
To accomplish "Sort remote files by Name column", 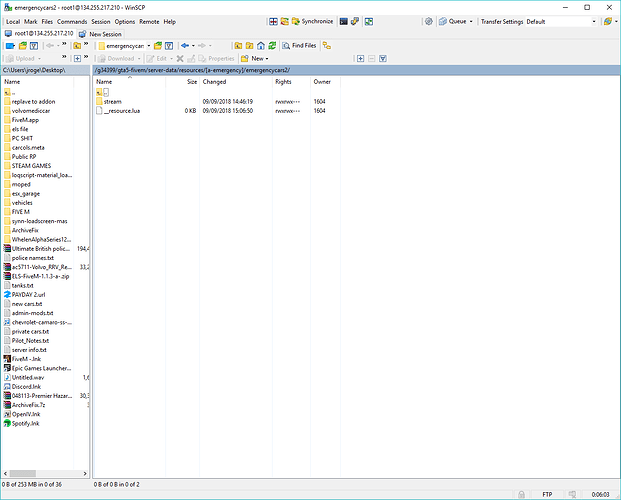I will (x=130, y=82).
